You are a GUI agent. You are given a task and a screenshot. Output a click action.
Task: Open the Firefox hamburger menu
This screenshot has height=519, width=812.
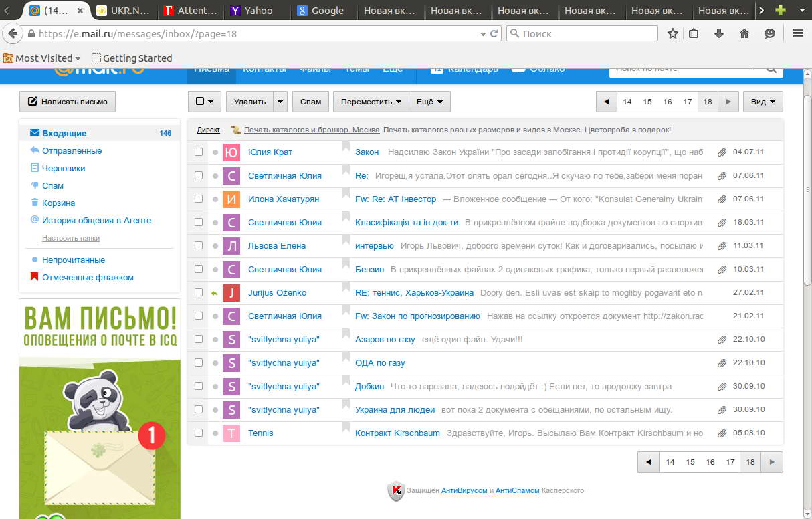797,33
